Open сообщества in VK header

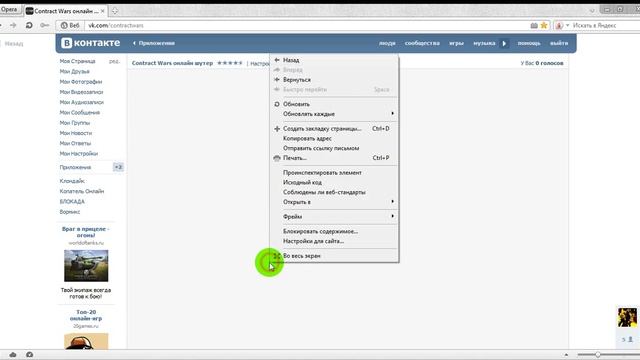pos(422,43)
